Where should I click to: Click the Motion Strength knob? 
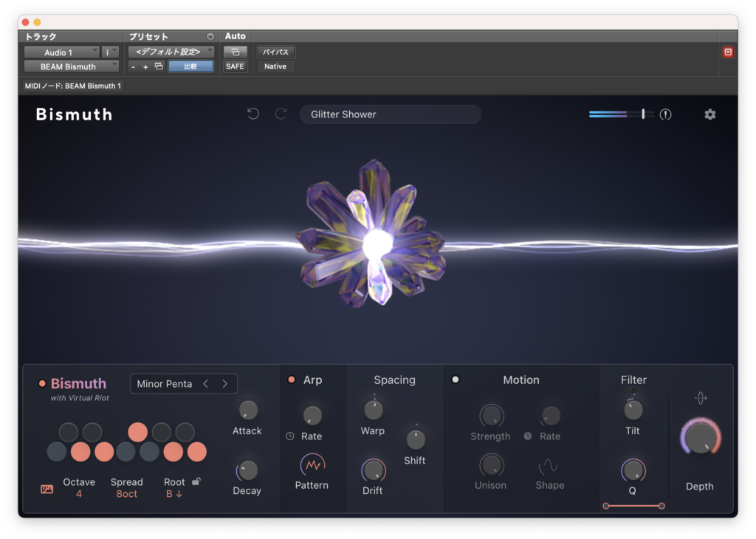491,416
